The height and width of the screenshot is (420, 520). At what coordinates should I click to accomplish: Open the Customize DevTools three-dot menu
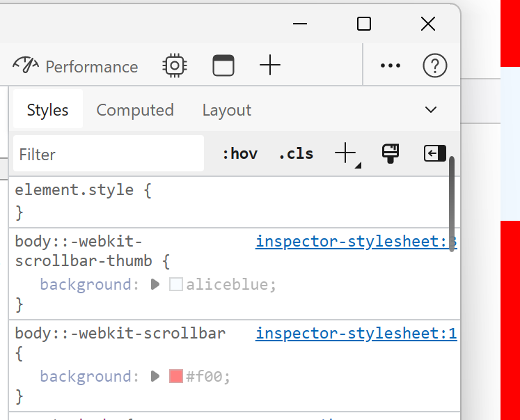[391, 65]
